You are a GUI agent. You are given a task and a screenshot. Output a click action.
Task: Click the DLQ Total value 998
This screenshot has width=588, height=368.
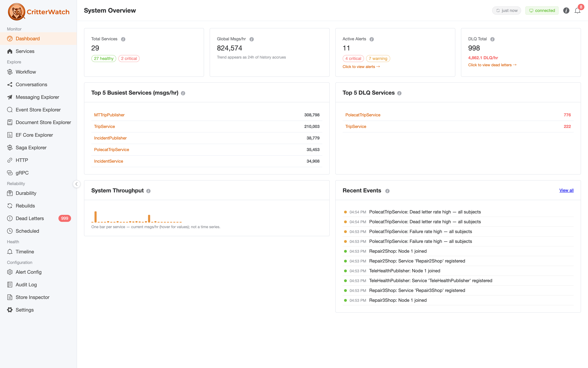tap(474, 48)
